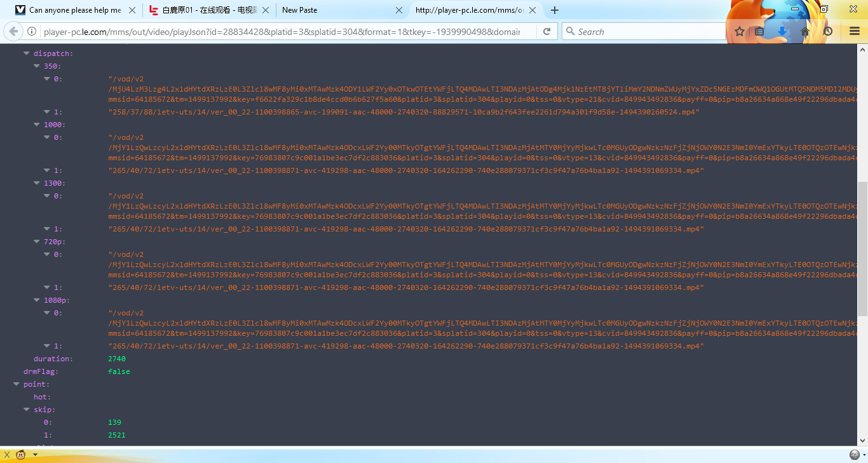Click the scrollbar up arrow
The height and width of the screenshot is (463, 868).
pyautogui.click(x=862, y=49)
